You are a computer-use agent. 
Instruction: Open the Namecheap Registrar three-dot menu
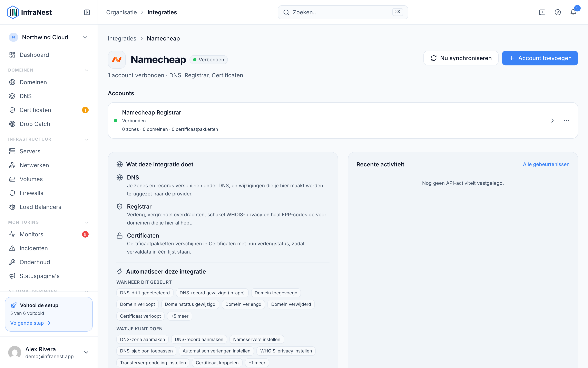[566, 121]
